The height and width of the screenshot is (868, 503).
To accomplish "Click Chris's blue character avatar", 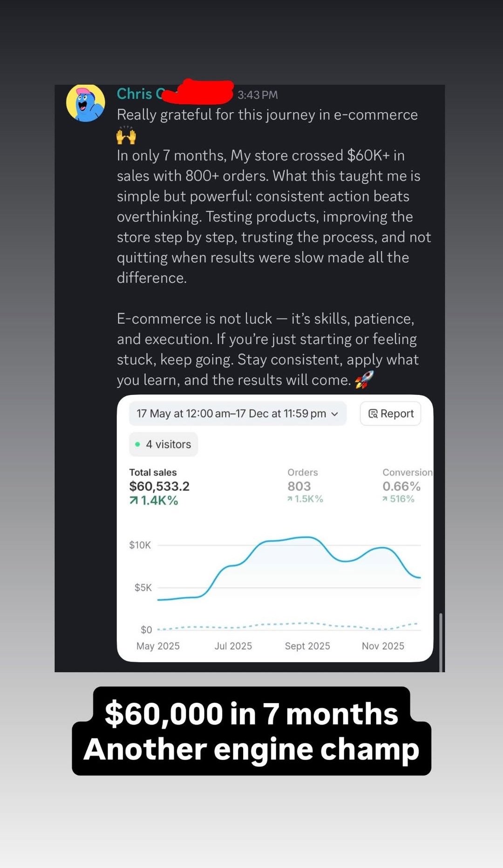I will [x=86, y=103].
